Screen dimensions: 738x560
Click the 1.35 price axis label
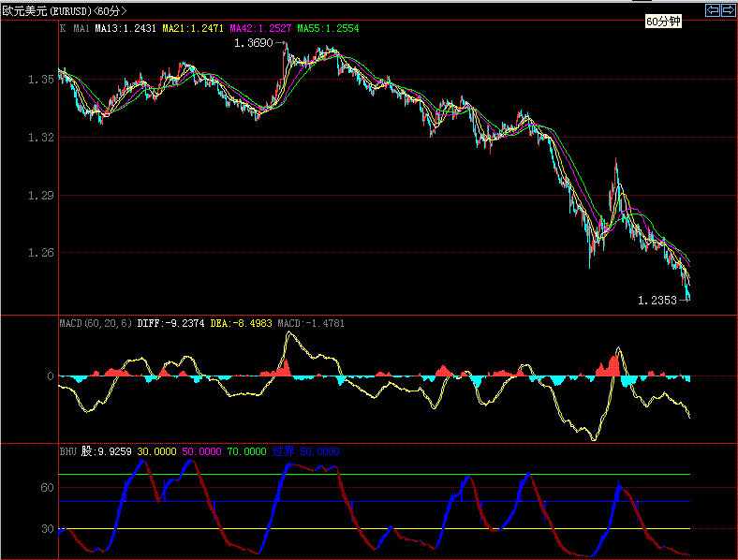pyautogui.click(x=39, y=80)
